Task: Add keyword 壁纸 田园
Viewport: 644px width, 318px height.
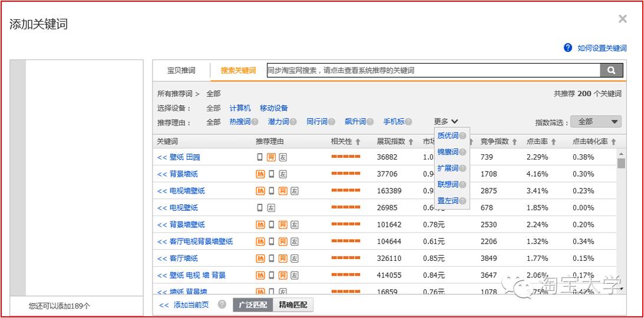Action: tap(179, 157)
